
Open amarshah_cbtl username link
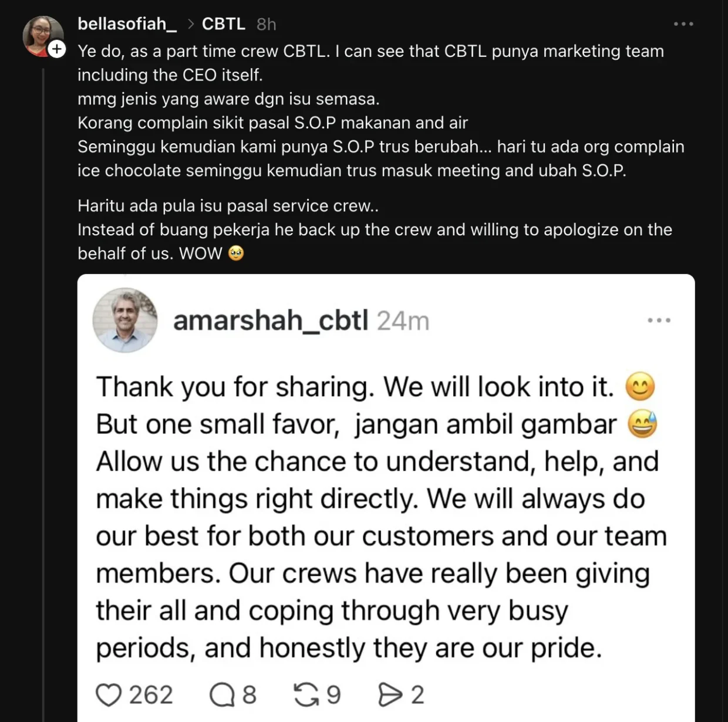tap(271, 320)
